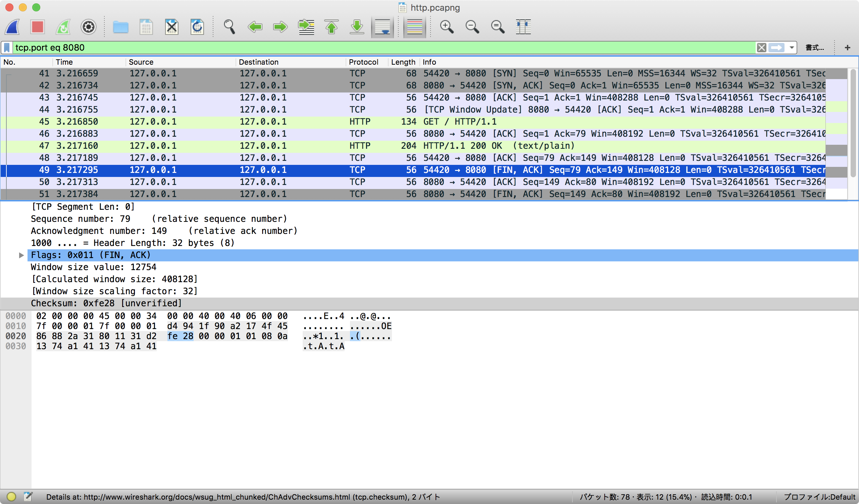Expand the Flags 0x011 tree item

click(x=21, y=255)
